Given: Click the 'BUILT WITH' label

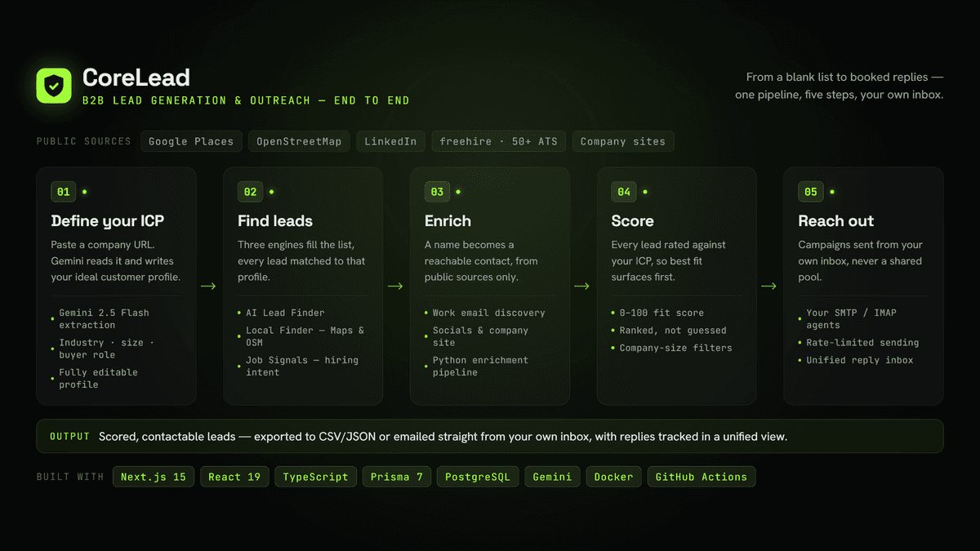Looking at the screenshot, I should (70, 477).
